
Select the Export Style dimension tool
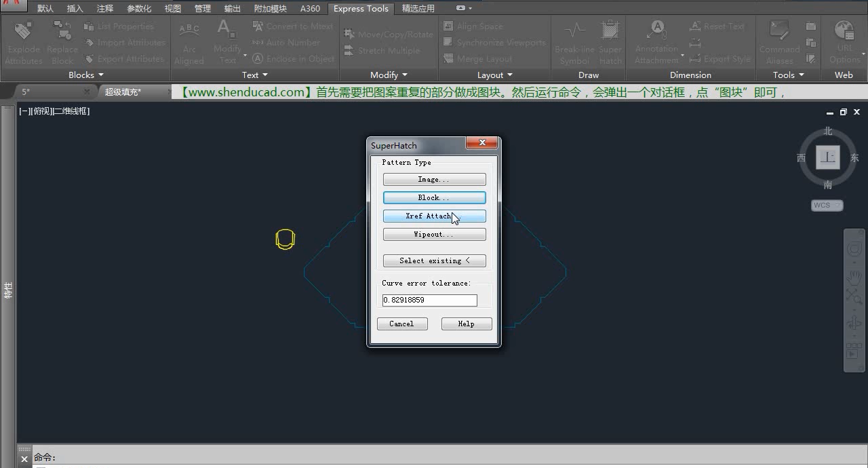point(719,59)
